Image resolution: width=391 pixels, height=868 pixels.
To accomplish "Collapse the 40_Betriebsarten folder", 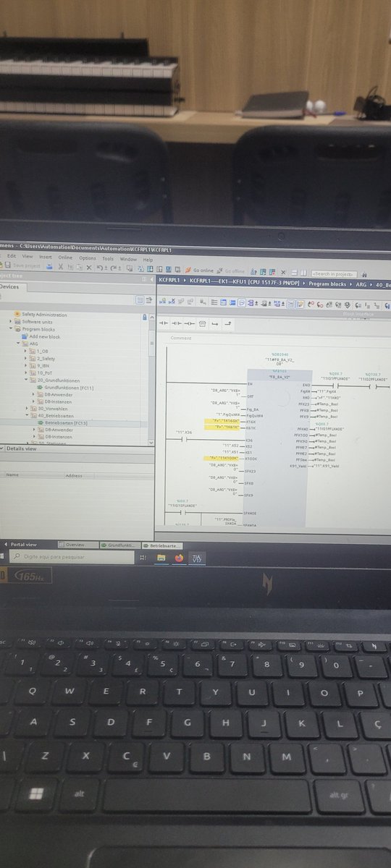I will [25, 416].
